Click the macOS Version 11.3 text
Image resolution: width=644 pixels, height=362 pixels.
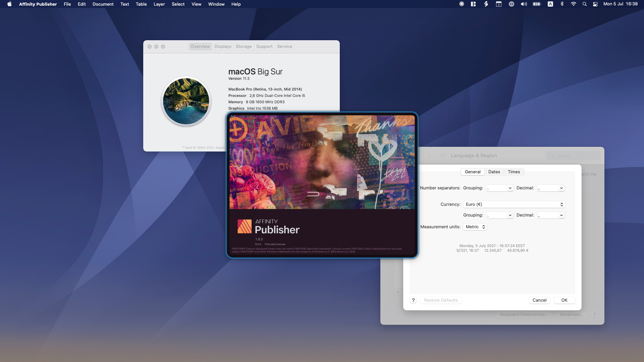pos(239,78)
